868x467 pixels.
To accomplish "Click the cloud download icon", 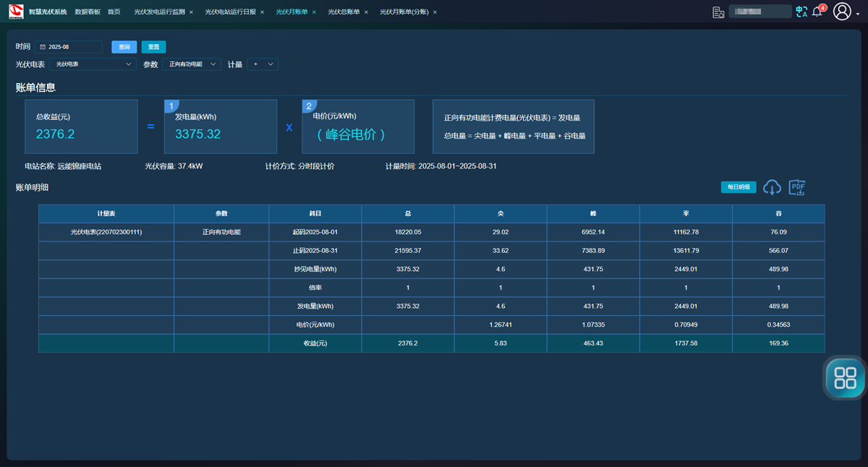I will [x=772, y=187].
